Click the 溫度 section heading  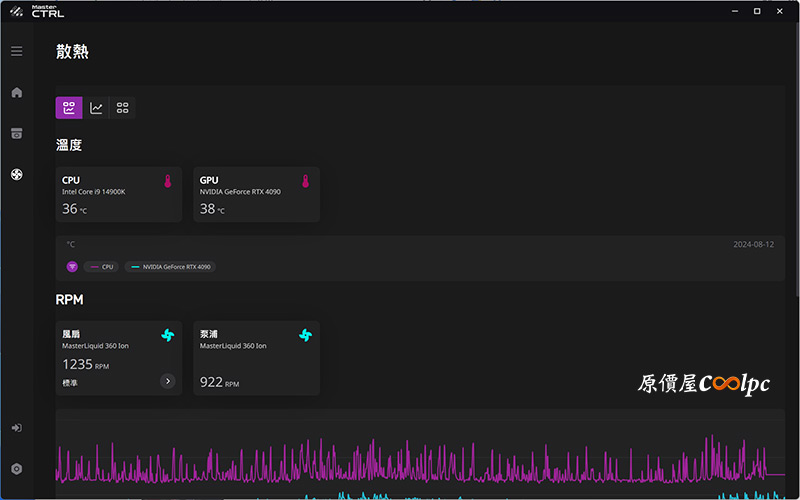(x=69, y=145)
